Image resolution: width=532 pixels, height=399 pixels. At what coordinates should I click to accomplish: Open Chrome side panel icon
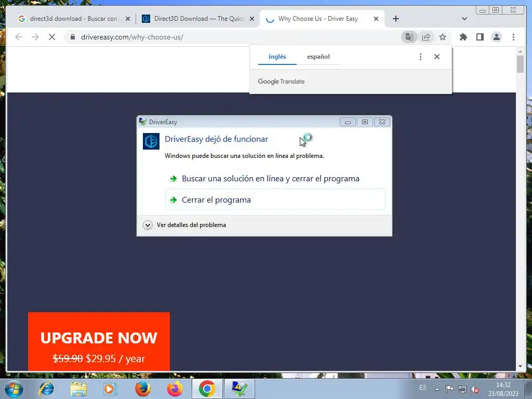(x=480, y=37)
